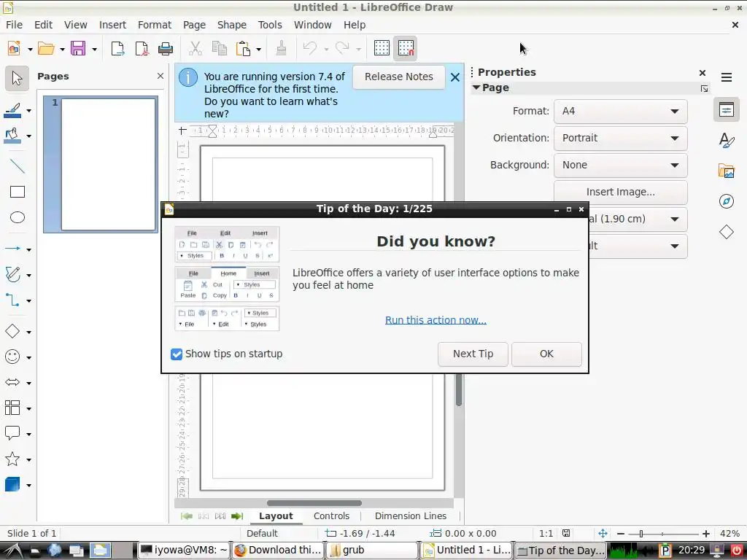
Task: Uncheck Show tips on startup
Action: tap(177, 354)
